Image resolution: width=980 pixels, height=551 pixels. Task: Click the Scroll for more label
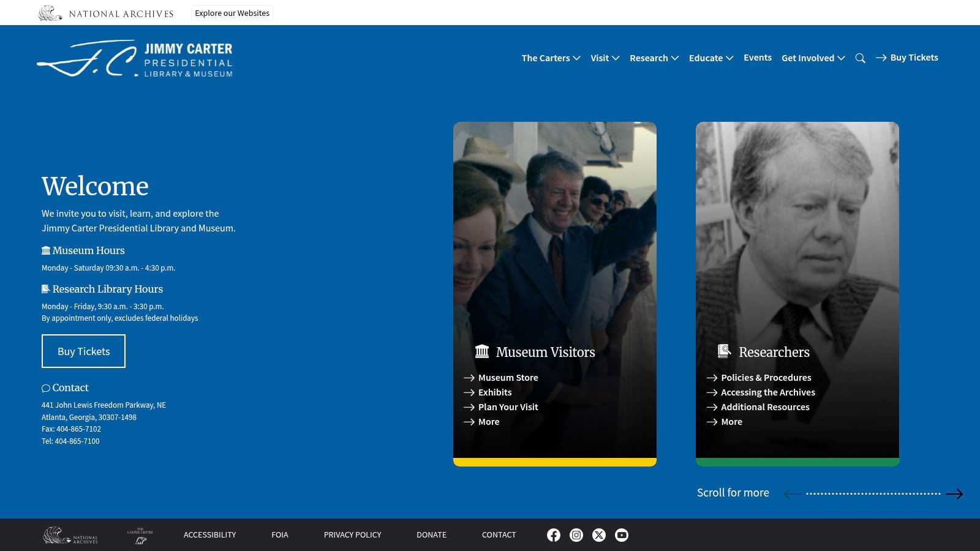(x=733, y=493)
